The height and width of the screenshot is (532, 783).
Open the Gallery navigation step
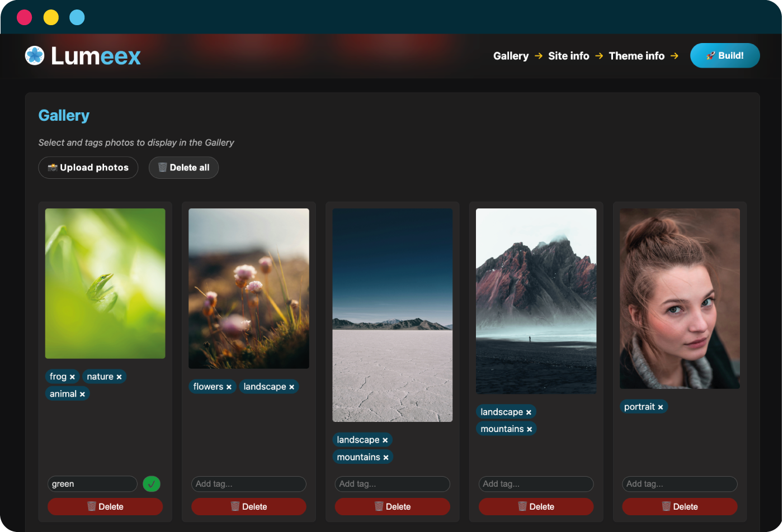[511, 56]
